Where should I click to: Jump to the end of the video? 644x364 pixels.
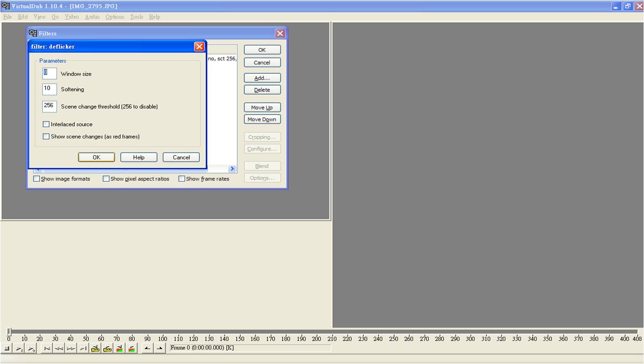(x=82, y=349)
